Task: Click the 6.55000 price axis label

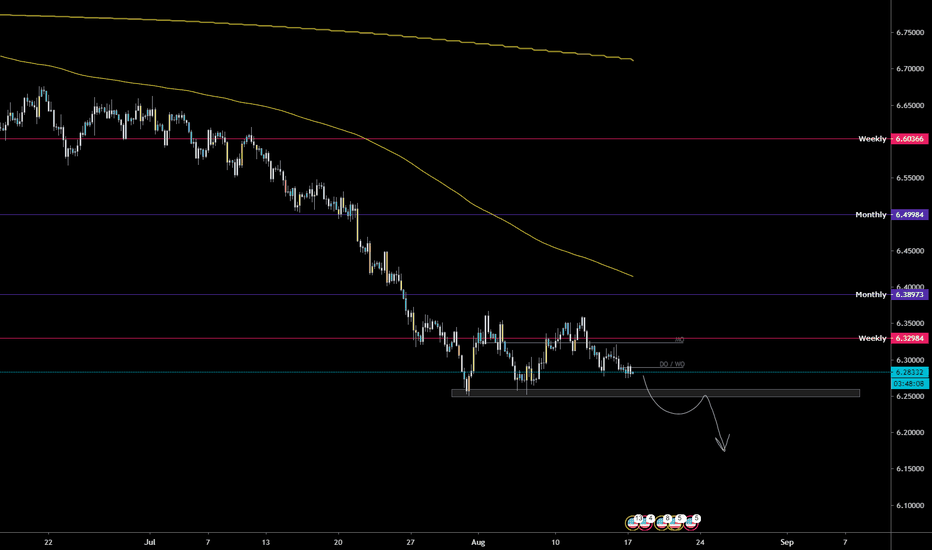Action: point(910,178)
